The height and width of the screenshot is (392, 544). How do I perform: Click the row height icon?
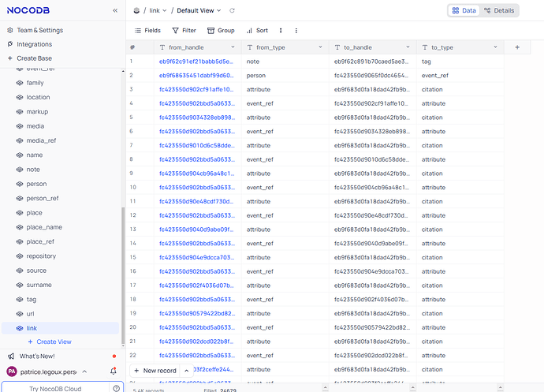(281, 31)
